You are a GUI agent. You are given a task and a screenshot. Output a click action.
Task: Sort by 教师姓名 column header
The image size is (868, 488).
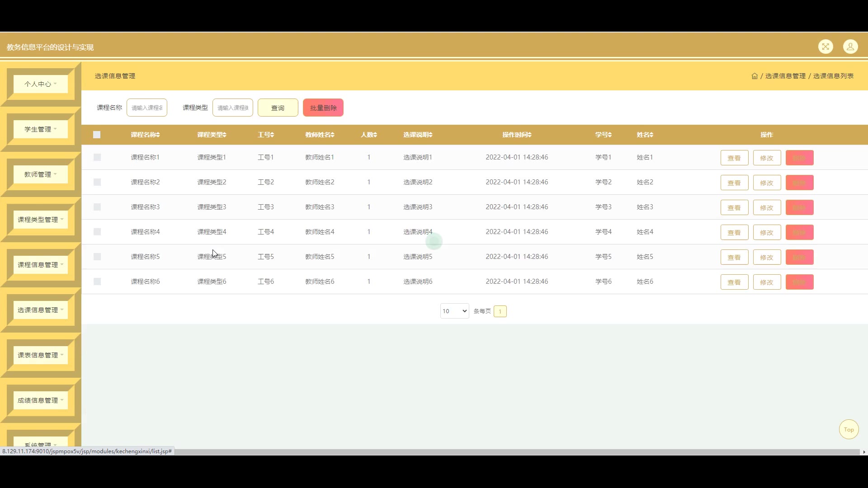320,135
